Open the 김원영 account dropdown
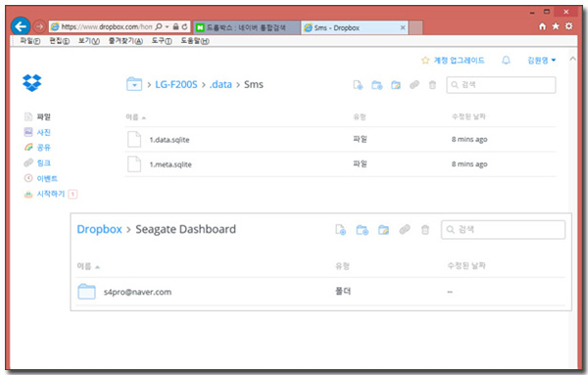This screenshot has height=375, width=588. tap(542, 61)
